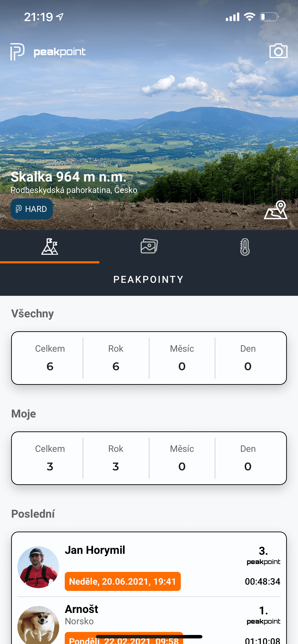Select Arnošt's name entry
This screenshot has width=298, height=644.
tap(81, 609)
